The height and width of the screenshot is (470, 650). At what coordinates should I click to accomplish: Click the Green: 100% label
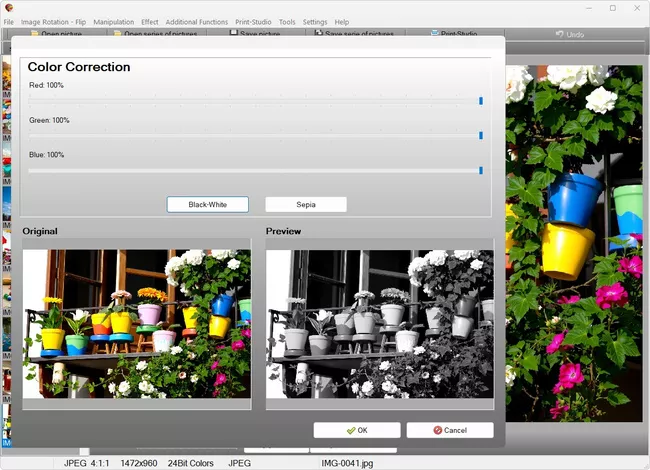[x=49, y=120]
